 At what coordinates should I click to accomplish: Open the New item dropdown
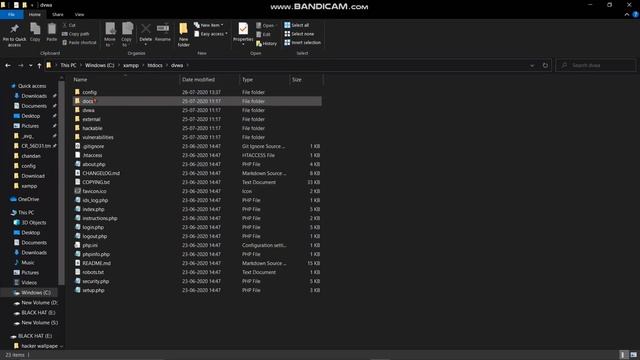pyautogui.click(x=209, y=25)
